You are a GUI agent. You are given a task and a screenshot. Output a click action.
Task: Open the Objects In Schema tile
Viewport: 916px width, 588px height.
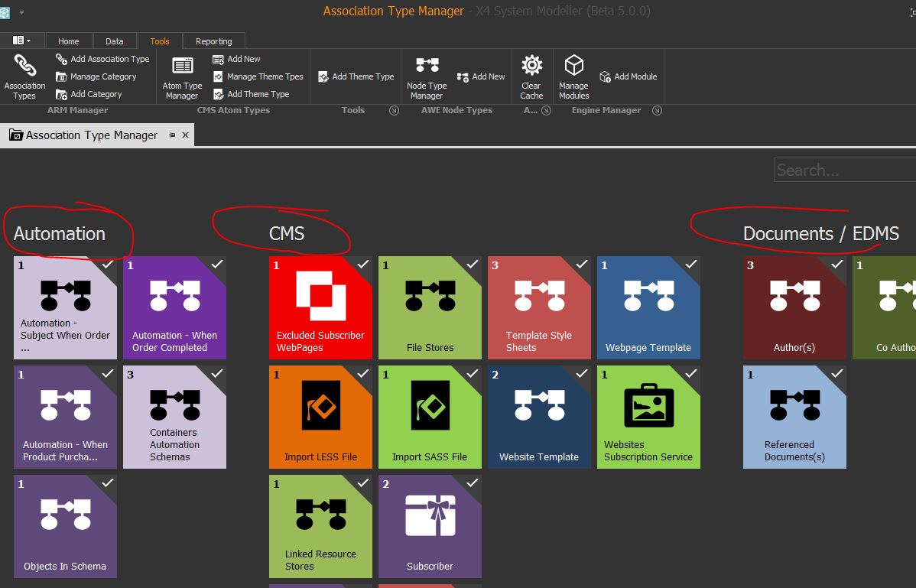coord(66,526)
